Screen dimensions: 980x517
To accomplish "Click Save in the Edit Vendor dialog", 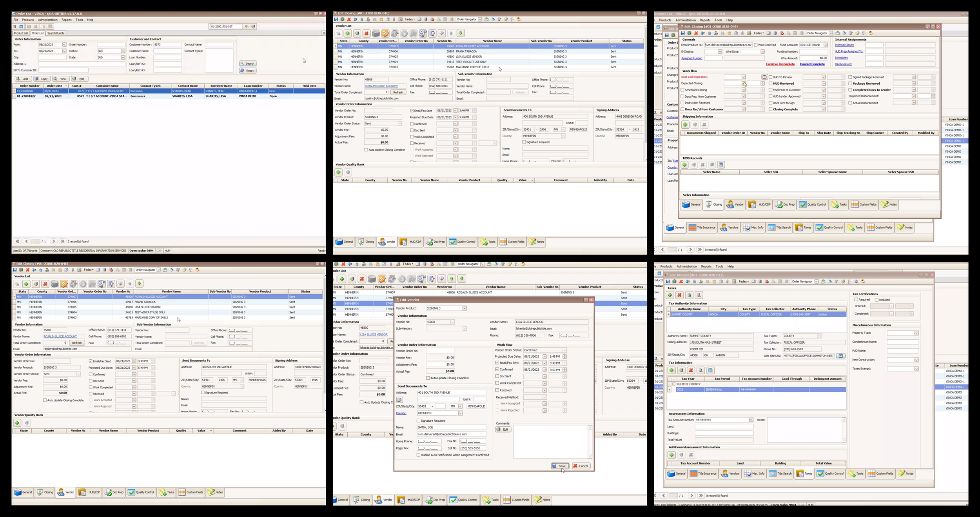I will point(559,466).
